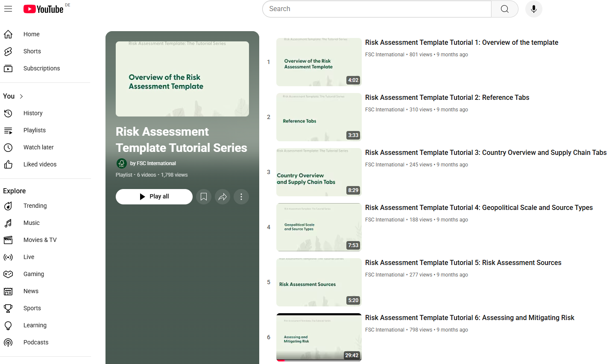Click the Watch later clock icon
Image resolution: width=615 pixels, height=364 pixels.
[8, 147]
